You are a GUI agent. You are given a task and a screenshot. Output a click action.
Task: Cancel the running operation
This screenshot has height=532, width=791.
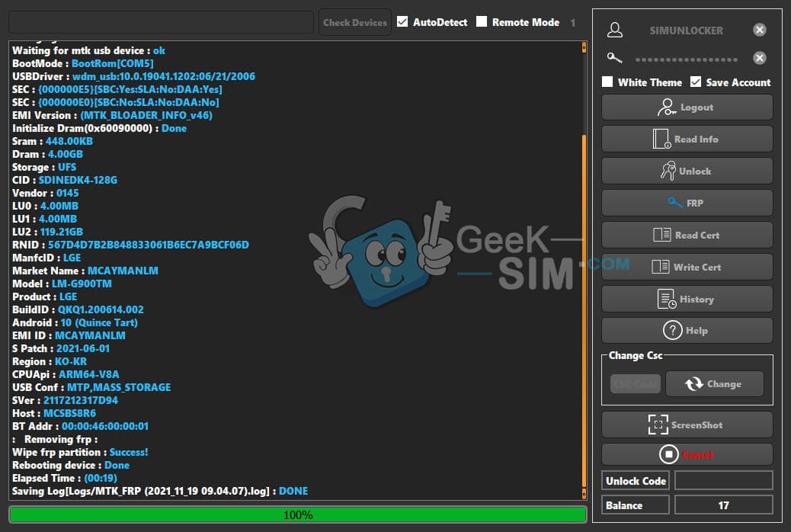click(687, 454)
